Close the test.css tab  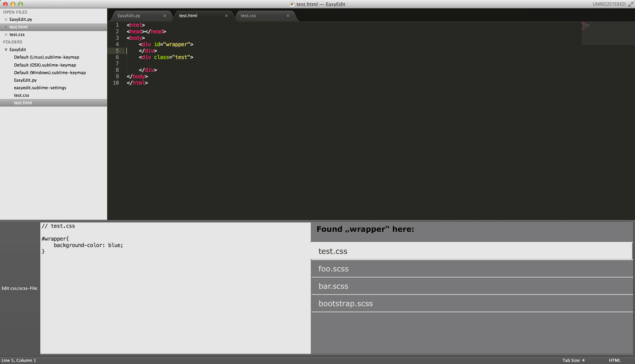coord(287,16)
